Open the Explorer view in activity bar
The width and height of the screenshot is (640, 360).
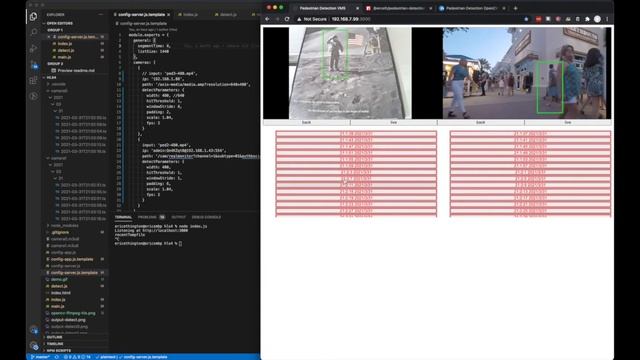click(x=33, y=16)
